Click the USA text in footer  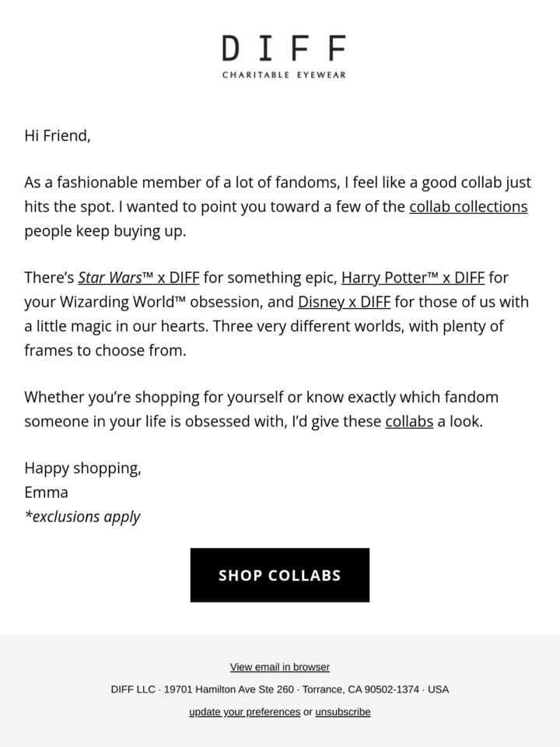tap(438, 689)
